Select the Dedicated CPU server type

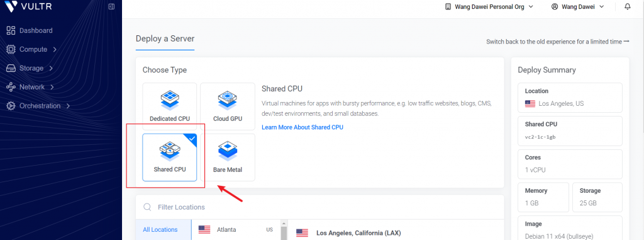170,106
